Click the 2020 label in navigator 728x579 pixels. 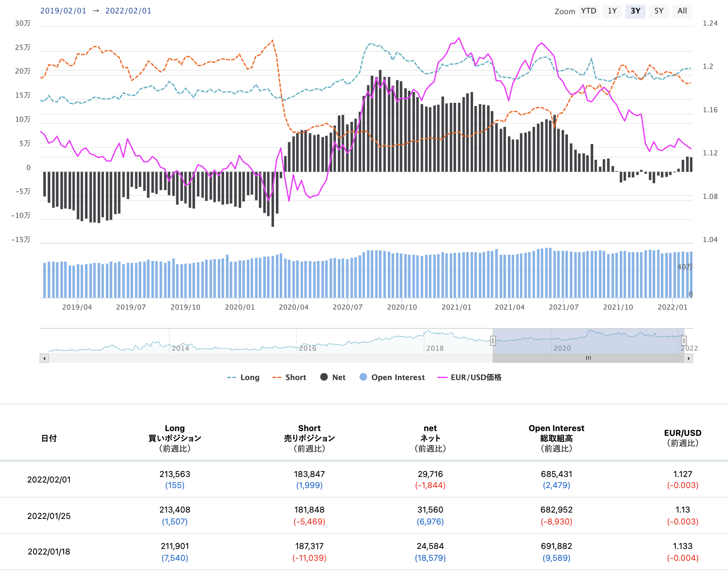562,348
